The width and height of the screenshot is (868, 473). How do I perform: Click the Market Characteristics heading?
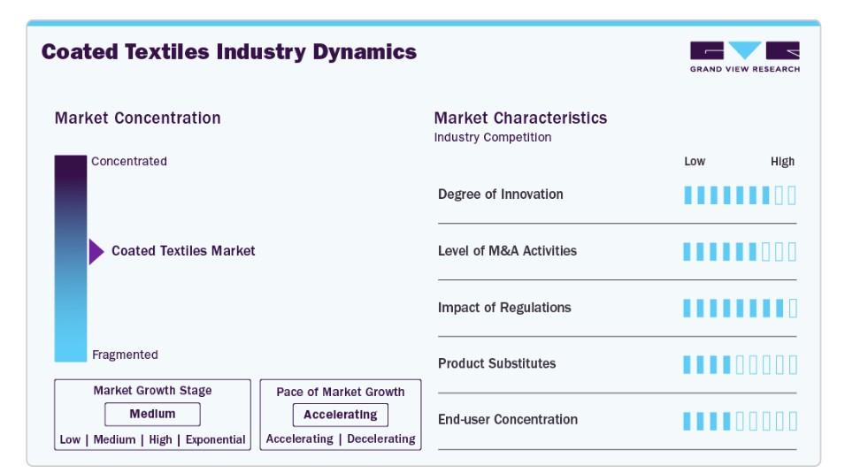(x=520, y=118)
